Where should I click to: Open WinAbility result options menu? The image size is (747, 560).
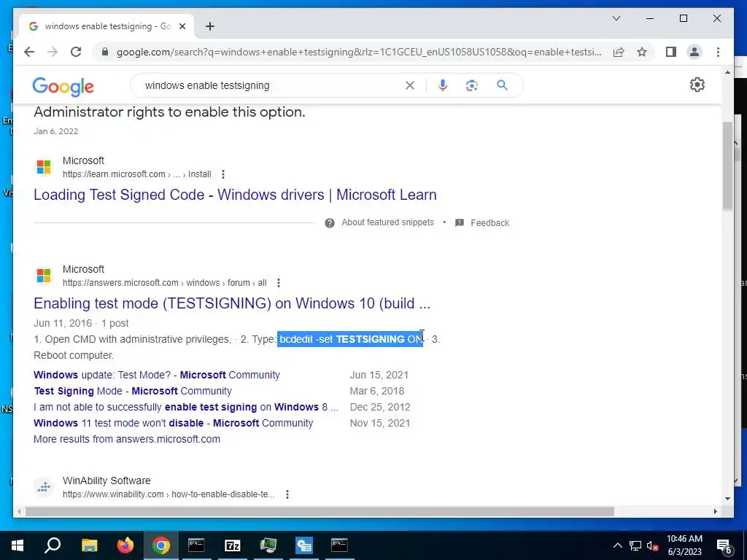click(x=287, y=494)
